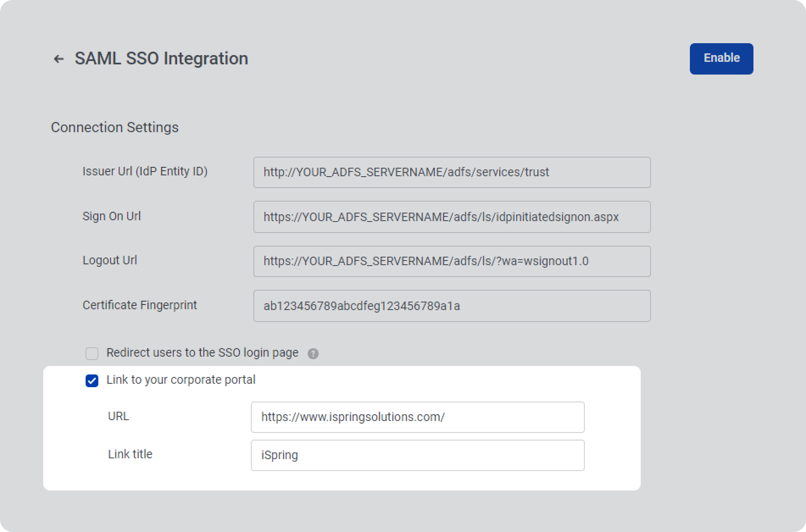The height and width of the screenshot is (532, 806).
Task: Focus the Issuer Url input field
Action: click(x=452, y=172)
